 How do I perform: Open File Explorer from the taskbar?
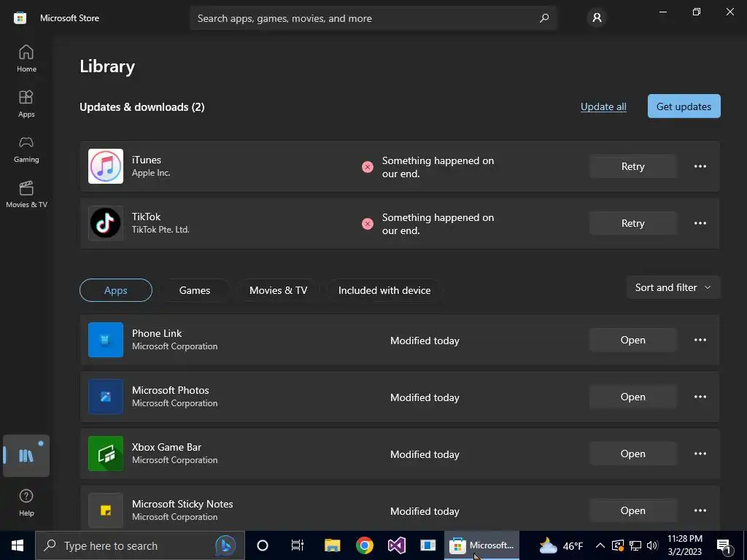(x=332, y=545)
